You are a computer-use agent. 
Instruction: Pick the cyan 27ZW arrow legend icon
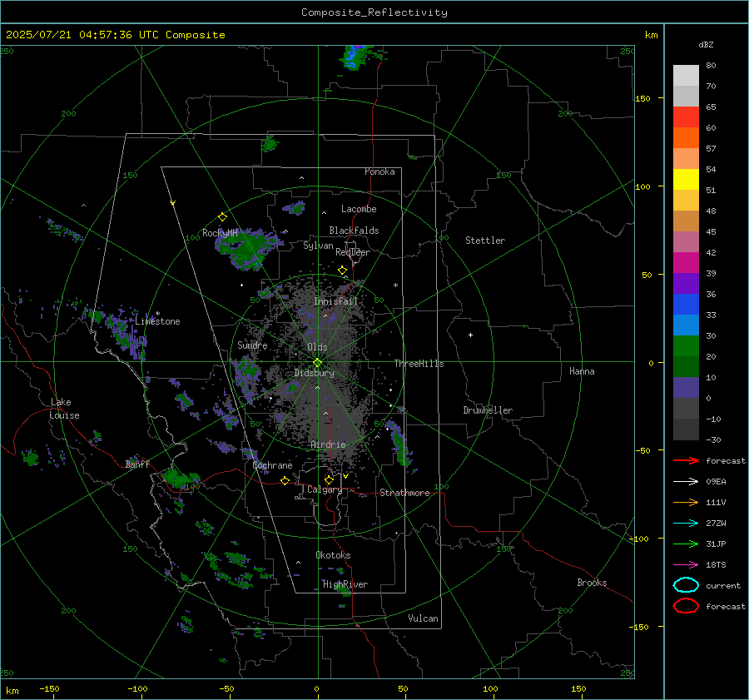click(x=686, y=524)
